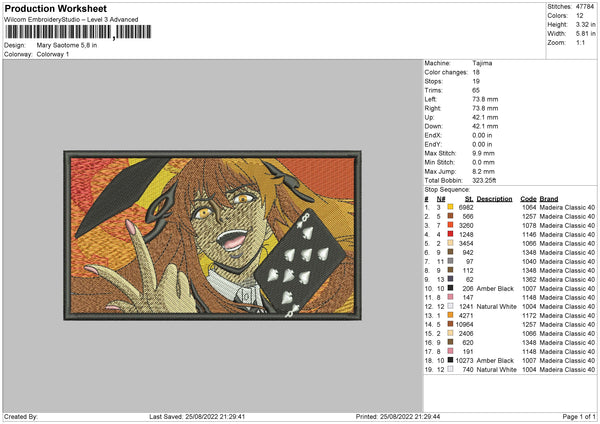
Task: Select the Colorway 1 value
Action: point(52,54)
